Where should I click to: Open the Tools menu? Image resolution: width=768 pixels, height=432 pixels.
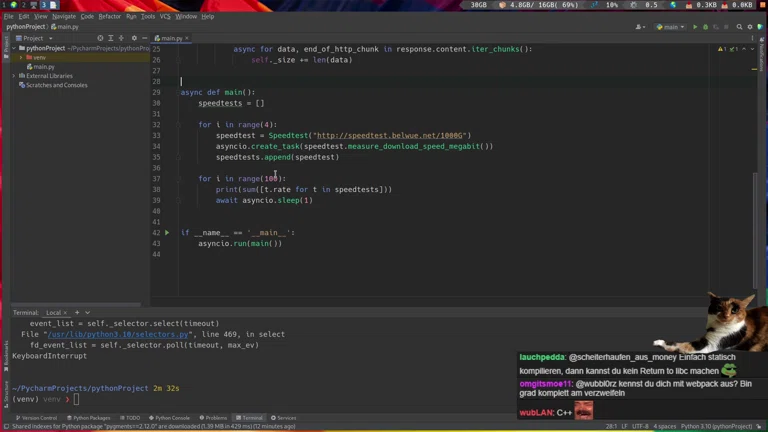pos(147,16)
